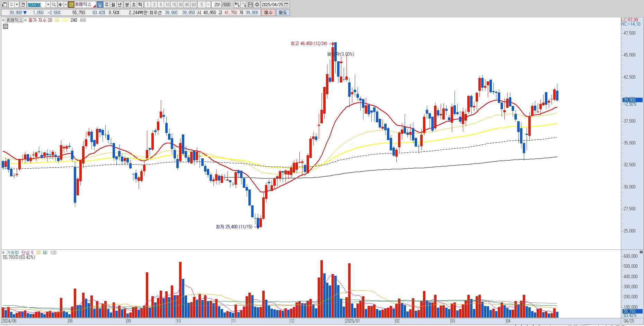644x326 pixels.
Task: Select the 1 interval button
Action: point(147,5)
